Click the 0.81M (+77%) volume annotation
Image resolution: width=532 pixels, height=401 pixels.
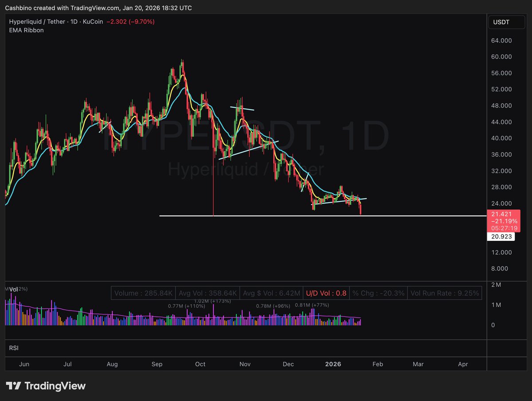[x=312, y=305]
